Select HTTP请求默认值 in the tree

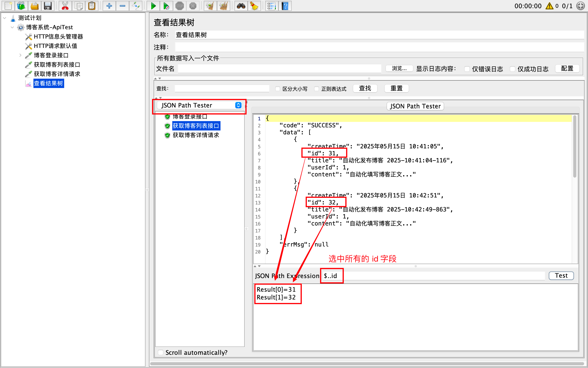[55, 46]
